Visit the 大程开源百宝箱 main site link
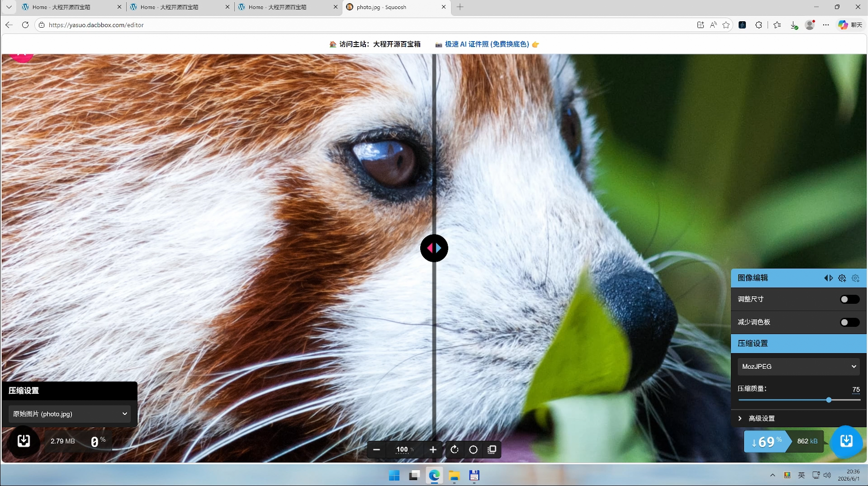 pos(375,44)
